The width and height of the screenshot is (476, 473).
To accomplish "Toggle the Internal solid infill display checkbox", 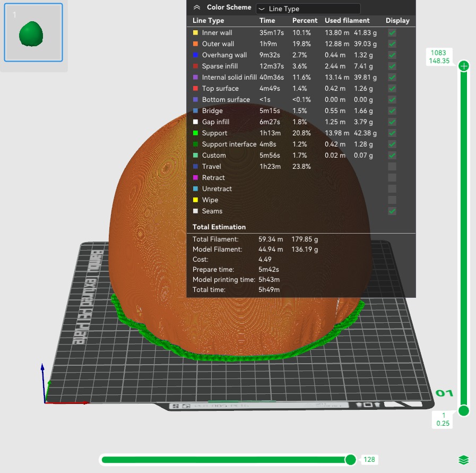I will pyautogui.click(x=392, y=78).
